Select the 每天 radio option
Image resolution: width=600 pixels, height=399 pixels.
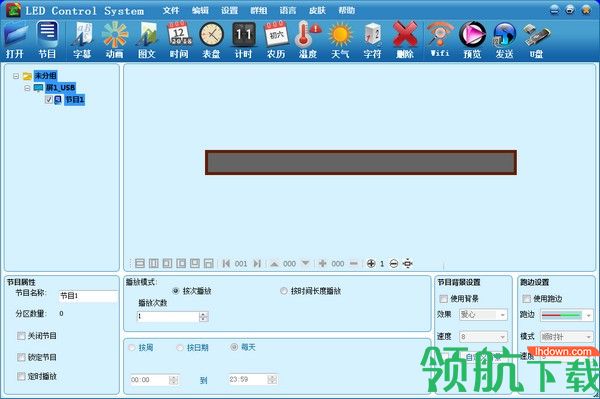tap(234, 347)
